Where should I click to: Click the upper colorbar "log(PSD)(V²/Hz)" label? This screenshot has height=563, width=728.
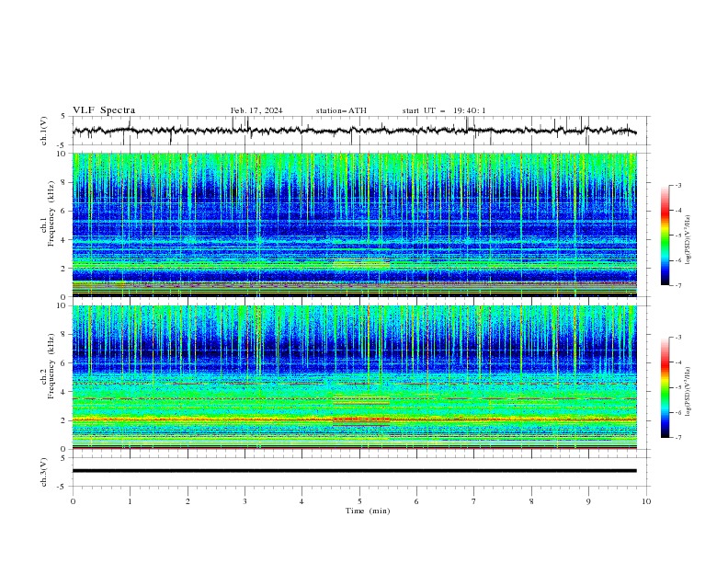(688, 240)
